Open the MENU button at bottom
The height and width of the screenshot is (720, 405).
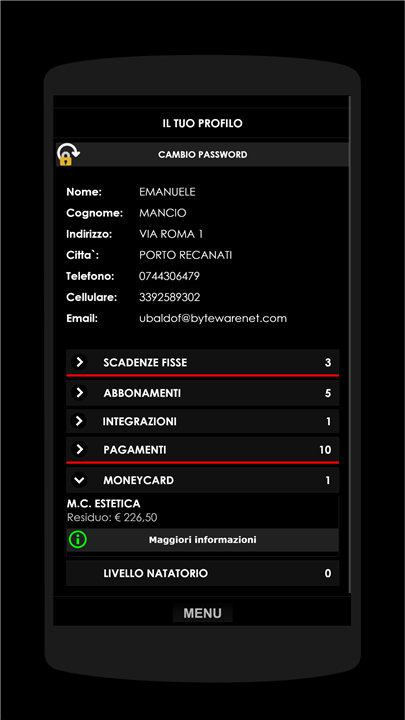coord(202,613)
